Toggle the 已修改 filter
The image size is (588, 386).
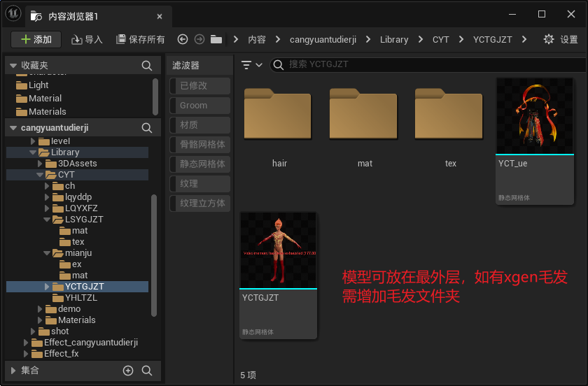pos(200,86)
